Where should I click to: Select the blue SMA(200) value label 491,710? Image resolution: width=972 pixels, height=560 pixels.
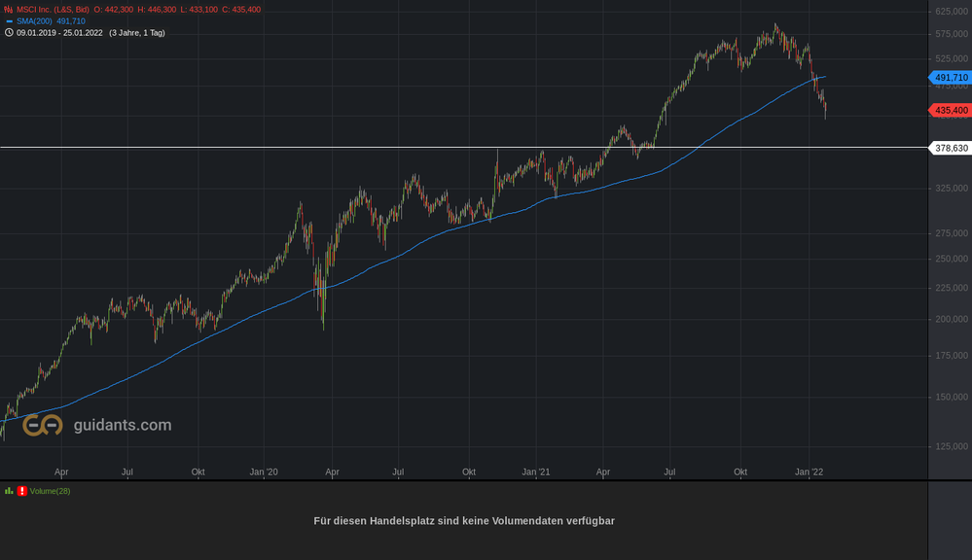click(951, 77)
